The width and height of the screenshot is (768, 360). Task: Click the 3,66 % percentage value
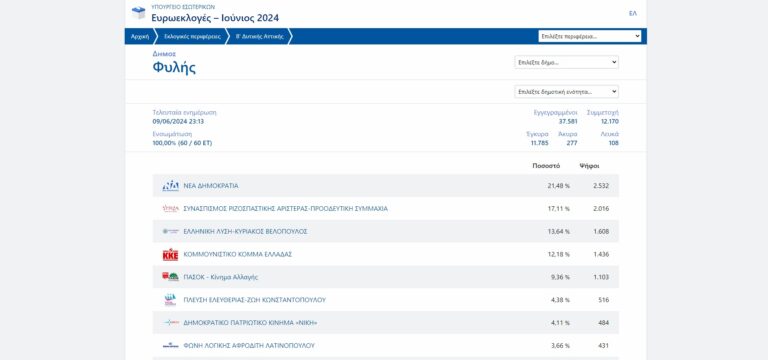(560, 345)
